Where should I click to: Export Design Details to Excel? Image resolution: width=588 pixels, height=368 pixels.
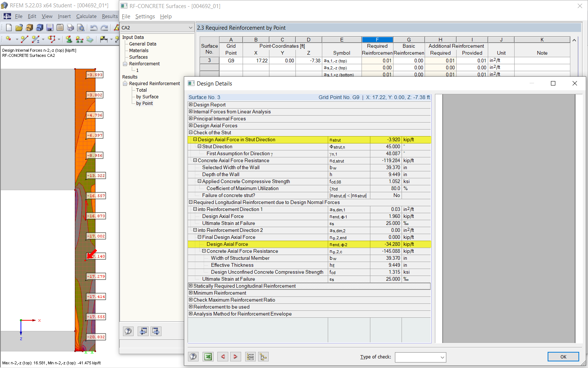208,356
